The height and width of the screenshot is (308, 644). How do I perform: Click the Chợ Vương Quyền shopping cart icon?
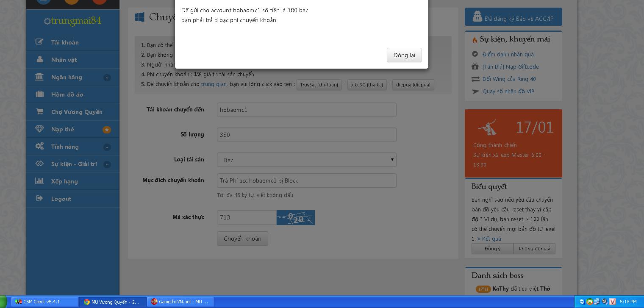point(39,111)
